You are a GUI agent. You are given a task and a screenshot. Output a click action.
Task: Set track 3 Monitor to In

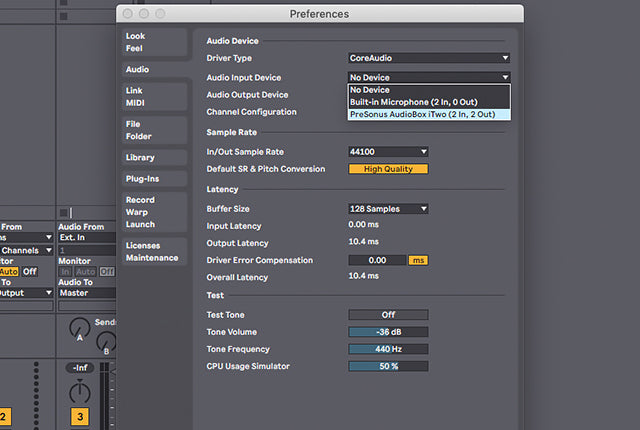click(x=65, y=272)
